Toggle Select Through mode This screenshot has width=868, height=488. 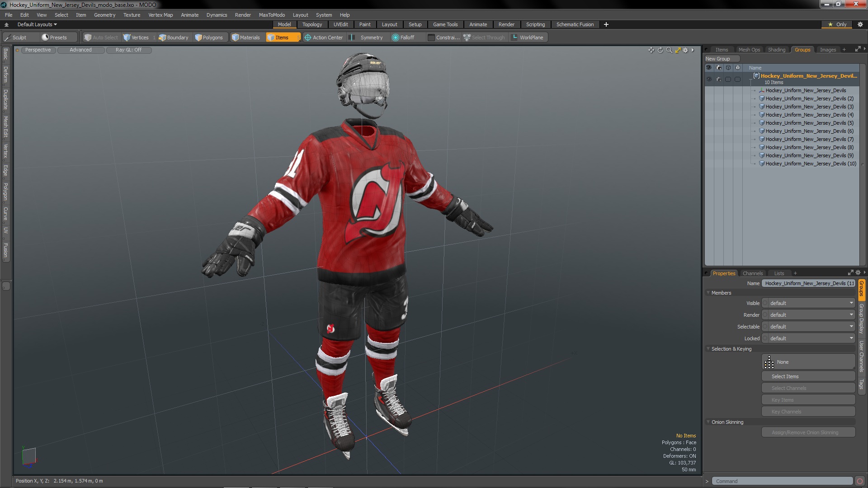tap(484, 38)
